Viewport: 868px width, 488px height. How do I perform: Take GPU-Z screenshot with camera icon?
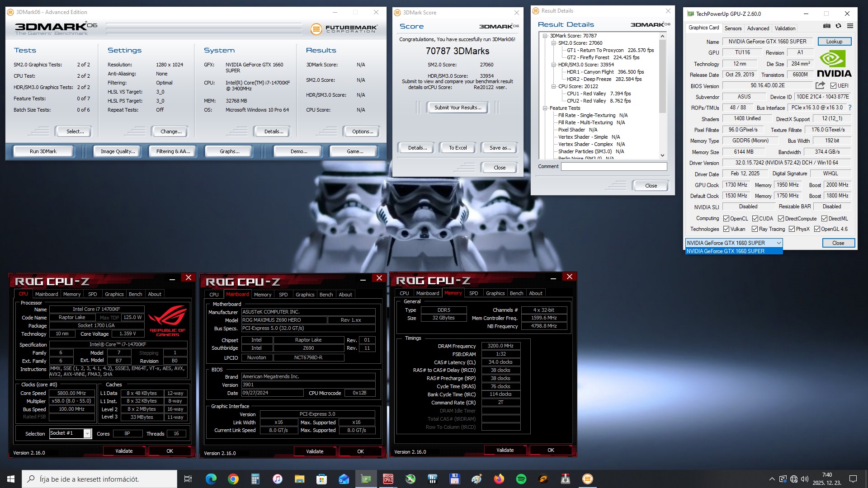(826, 26)
